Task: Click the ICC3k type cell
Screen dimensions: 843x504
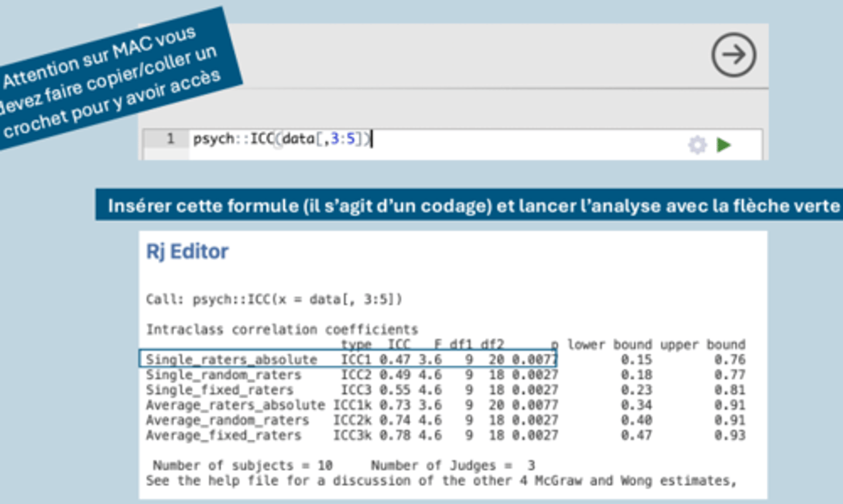Action: click(x=352, y=436)
